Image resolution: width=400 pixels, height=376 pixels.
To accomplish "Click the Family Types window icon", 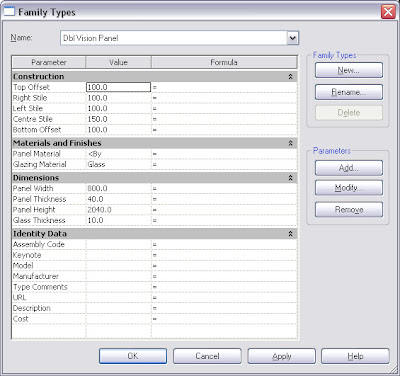I will point(9,12).
